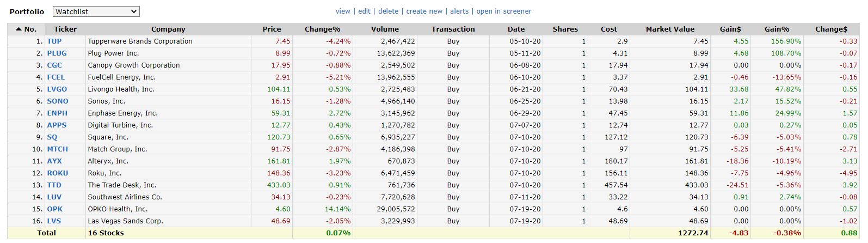Open the PLUG ticker link
868x243 pixels.
click(57, 53)
